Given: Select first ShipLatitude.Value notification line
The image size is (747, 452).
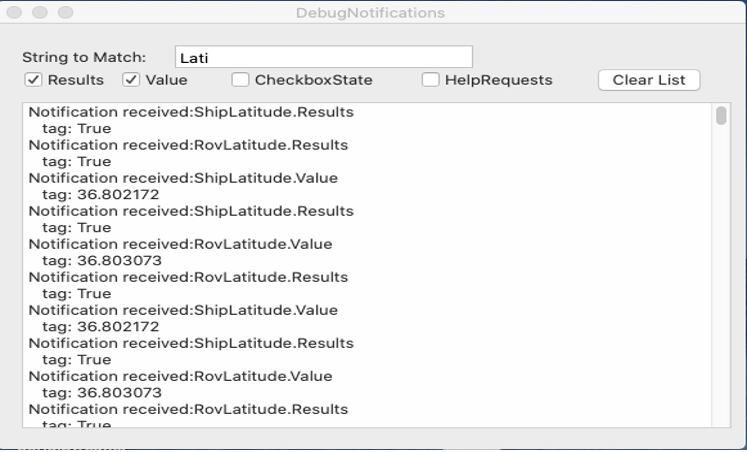Looking at the screenshot, I should coord(183,178).
